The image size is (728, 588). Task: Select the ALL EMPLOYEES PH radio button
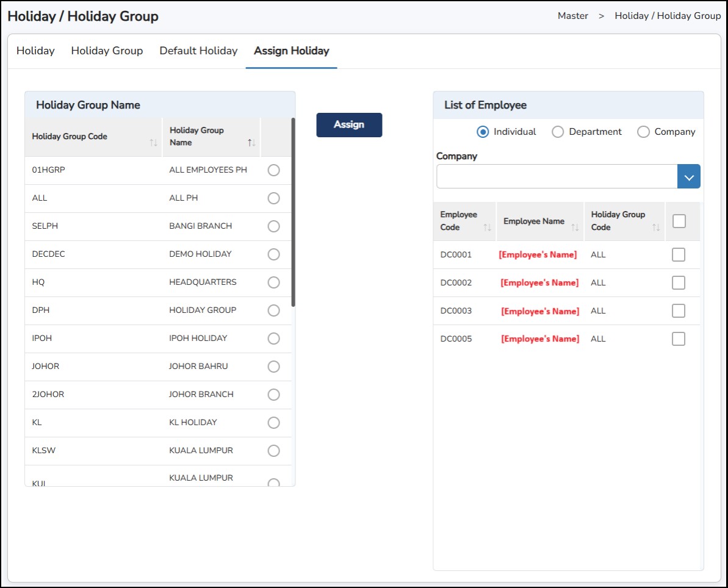coord(273,170)
